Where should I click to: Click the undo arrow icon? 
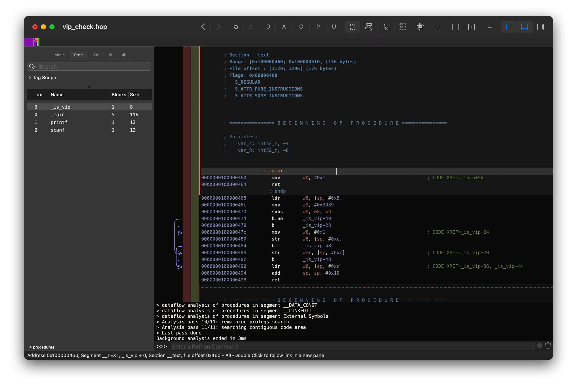point(236,27)
